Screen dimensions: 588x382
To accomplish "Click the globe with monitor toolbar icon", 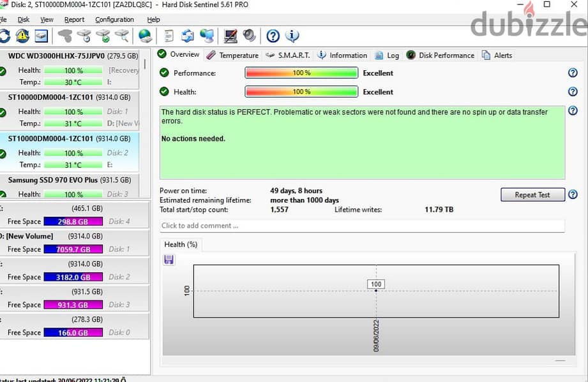I will 207,36.
